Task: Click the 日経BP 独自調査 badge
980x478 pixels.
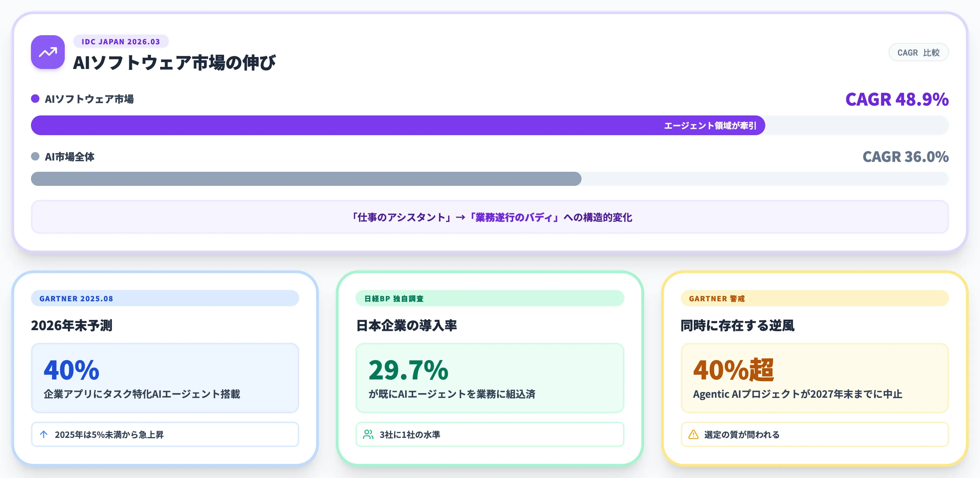Action: click(490, 298)
